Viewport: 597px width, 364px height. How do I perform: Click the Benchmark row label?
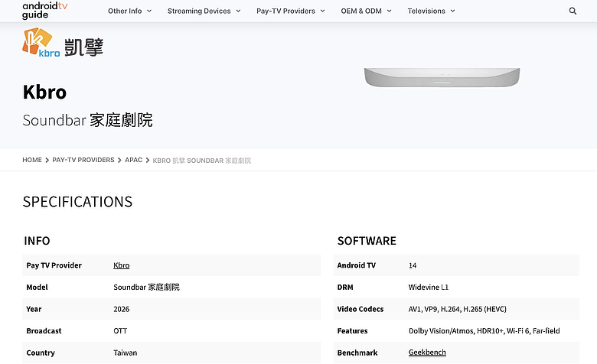click(x=357, y=353)
